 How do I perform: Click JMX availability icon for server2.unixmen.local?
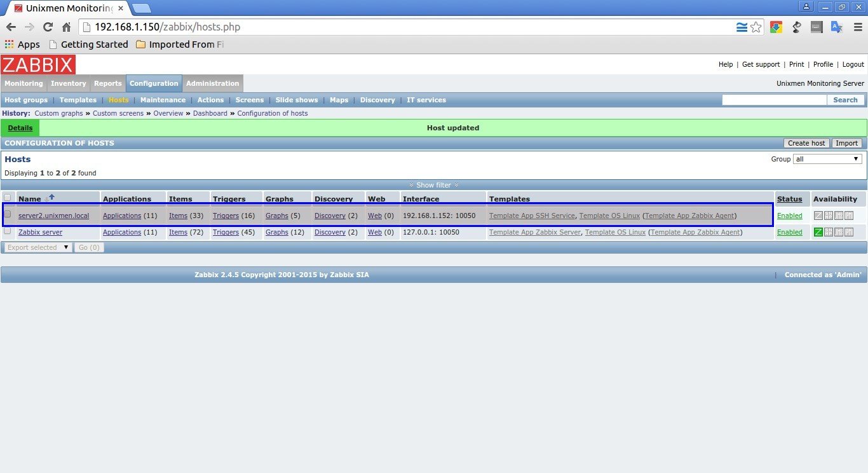[x=839, y=216]
